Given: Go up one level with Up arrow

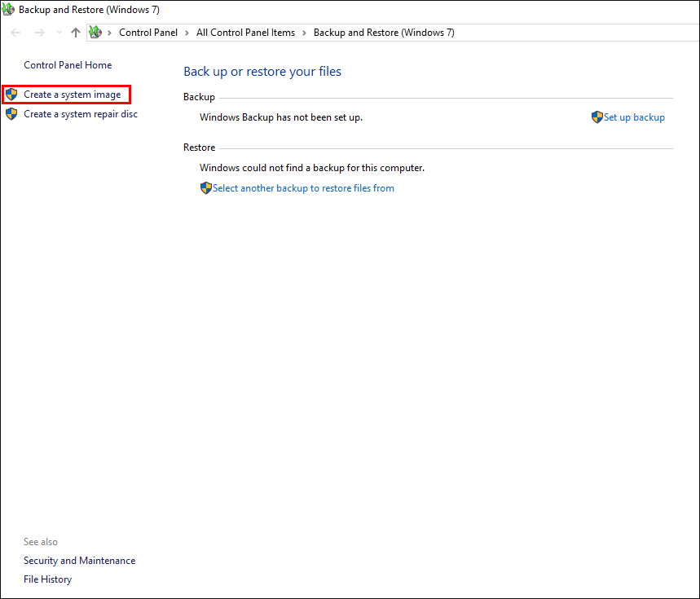Looking at the screenshot, I should pos(76,33).
